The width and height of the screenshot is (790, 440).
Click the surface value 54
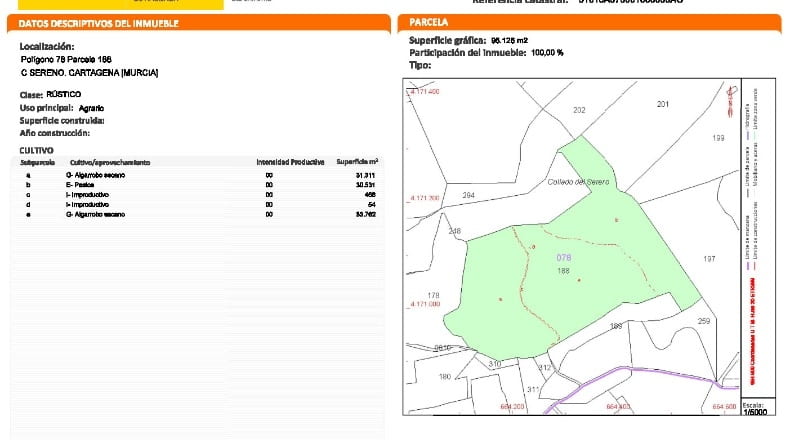coord(372,205)
